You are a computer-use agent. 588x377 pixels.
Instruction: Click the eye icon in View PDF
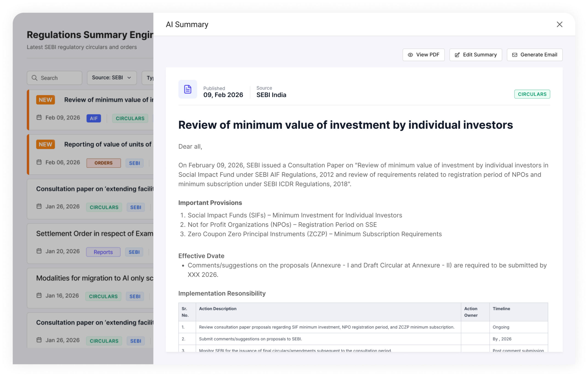coord(410,55)
